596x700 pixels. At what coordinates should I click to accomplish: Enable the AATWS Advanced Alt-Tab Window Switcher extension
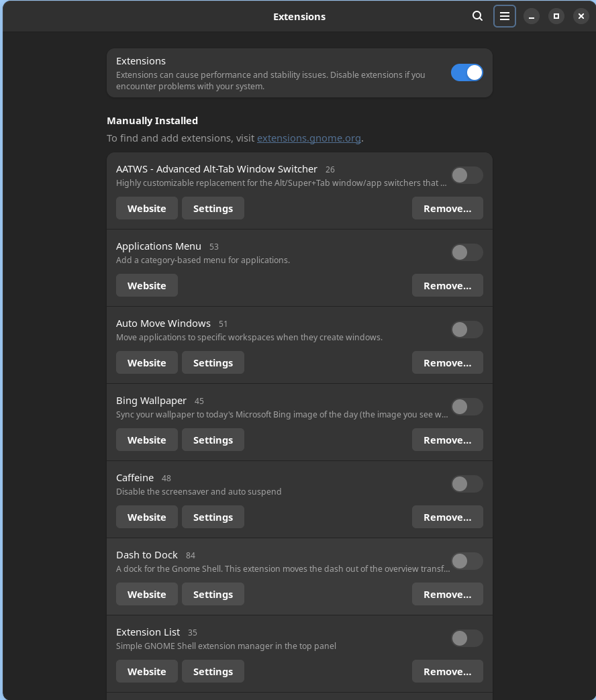(467, 175)
